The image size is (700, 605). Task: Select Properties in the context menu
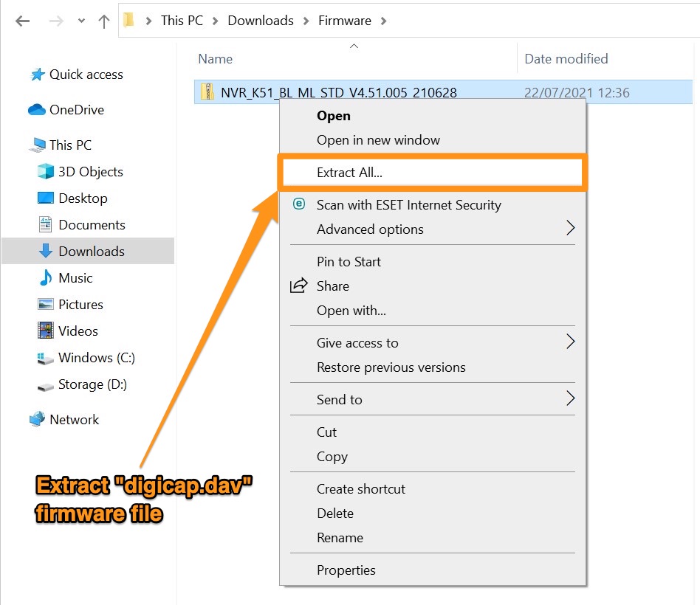[346, 570]
